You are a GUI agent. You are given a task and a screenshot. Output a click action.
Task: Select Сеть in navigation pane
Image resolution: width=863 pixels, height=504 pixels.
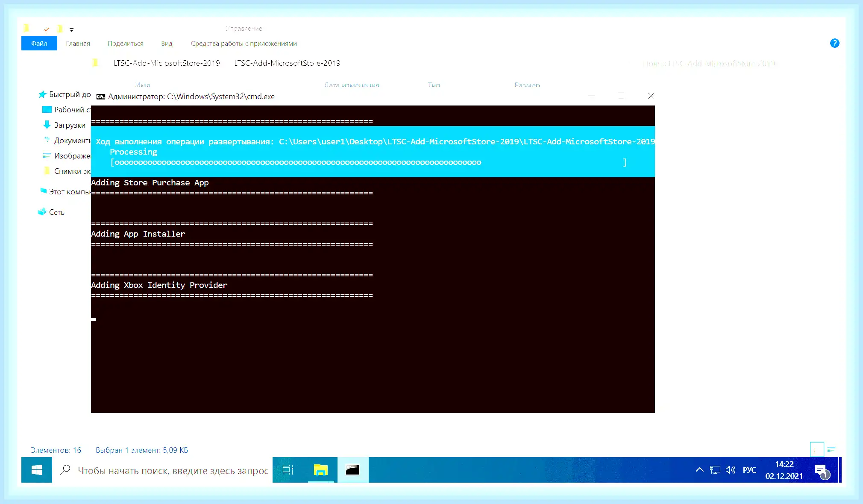[51, 212]
